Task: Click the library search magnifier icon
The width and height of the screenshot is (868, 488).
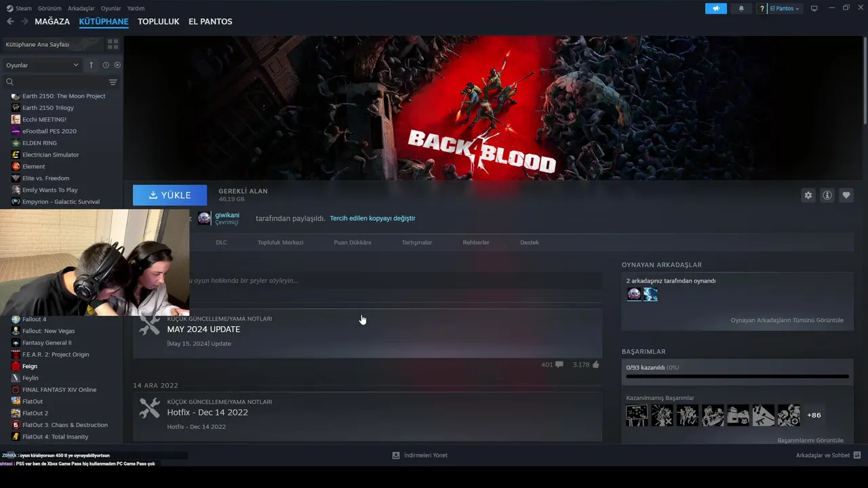Action: [9, 82]
